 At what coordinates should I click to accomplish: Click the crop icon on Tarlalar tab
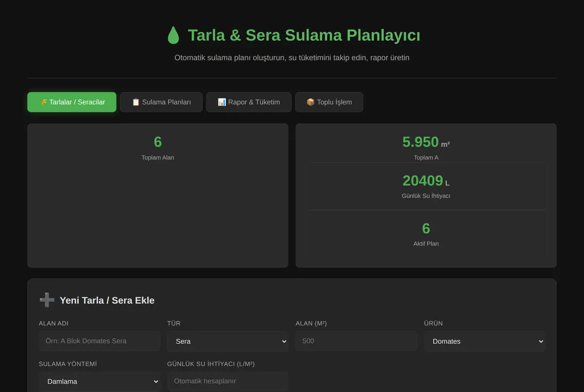43,102
